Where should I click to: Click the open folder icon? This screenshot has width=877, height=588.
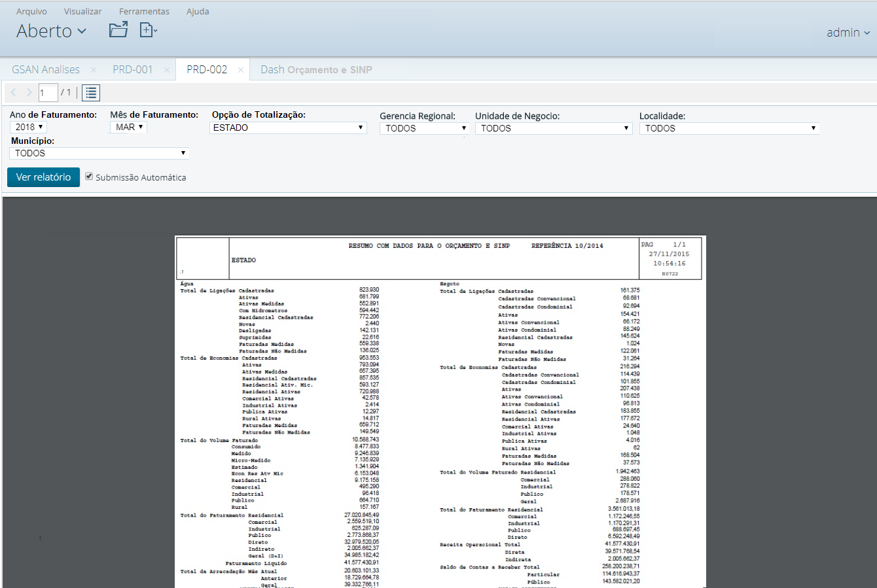pos(118,30)
